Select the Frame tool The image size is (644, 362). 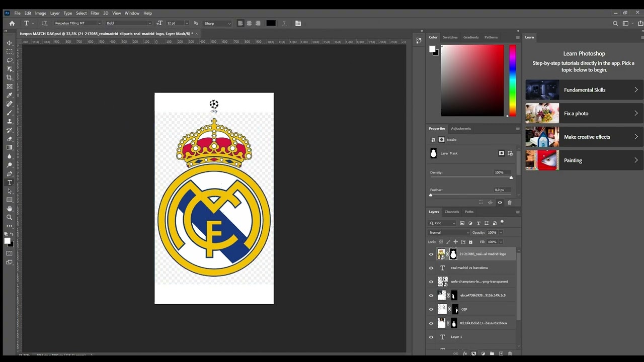[x=9, y=86]
